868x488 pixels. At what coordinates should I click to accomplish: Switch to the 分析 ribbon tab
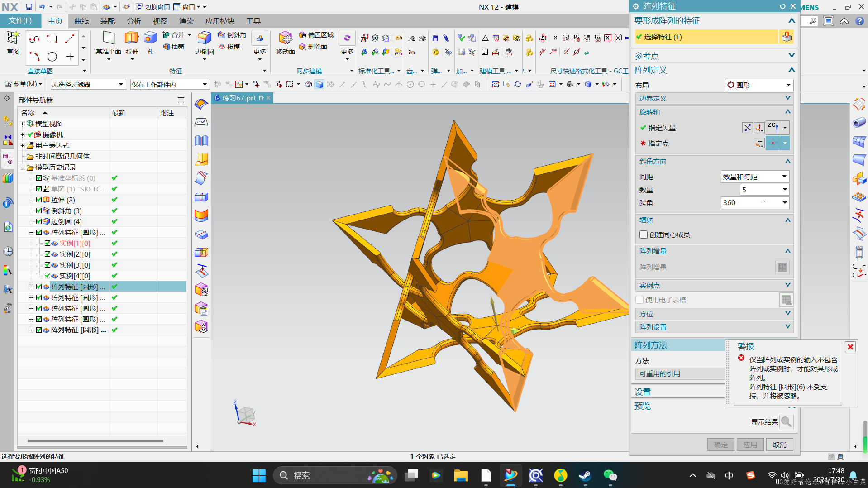[134, 21]
